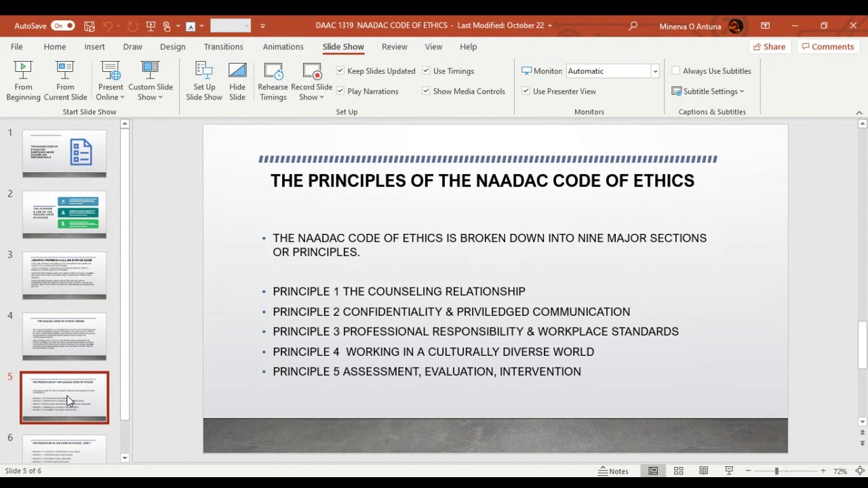Open Ribbon Display Options icon

coord(765,26)
